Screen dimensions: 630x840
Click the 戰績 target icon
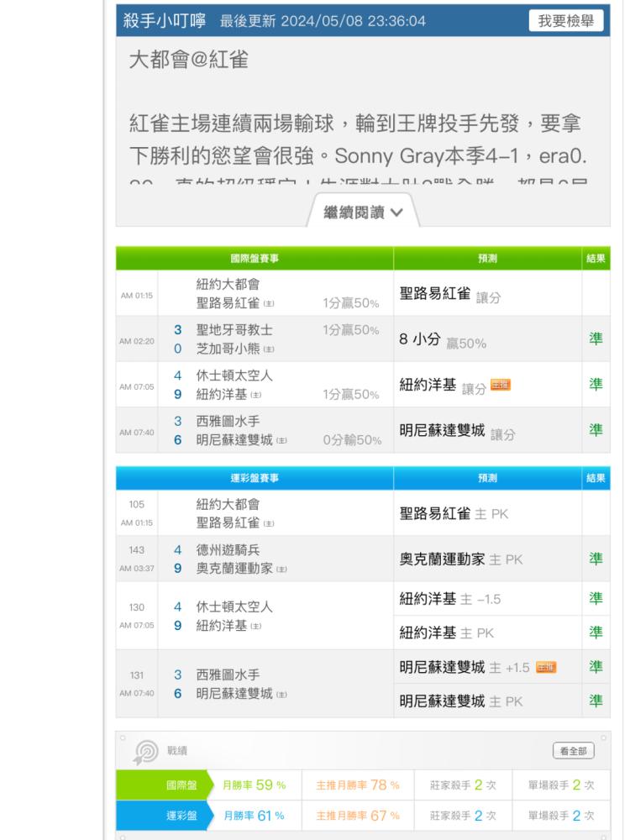(x=145, y=752)
